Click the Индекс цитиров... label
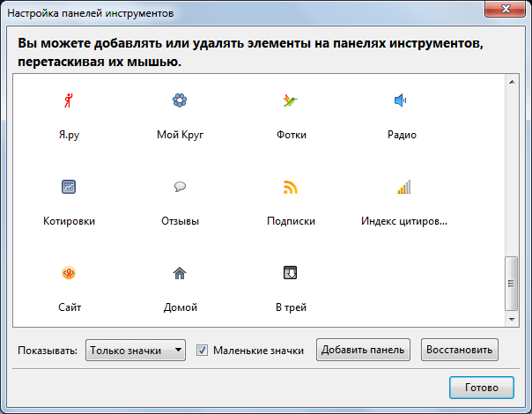Image resolution: width=532 pixels, height=414 pixels. 404,221
